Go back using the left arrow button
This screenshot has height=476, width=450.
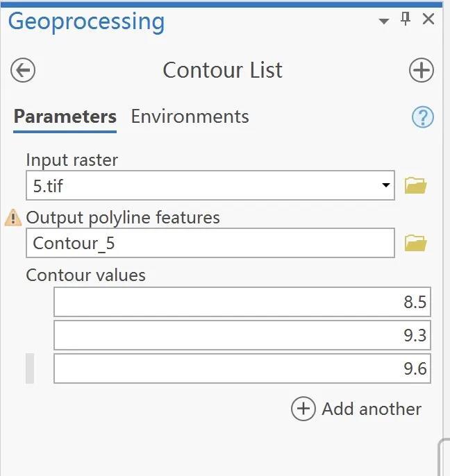pyautogui.click(x=23, y=70)
